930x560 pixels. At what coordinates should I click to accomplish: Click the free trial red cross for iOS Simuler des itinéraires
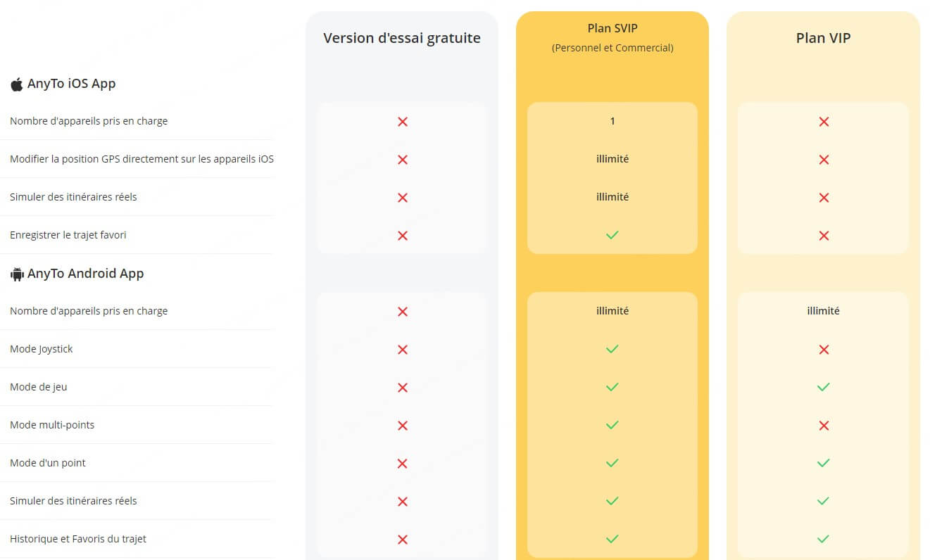403,198
